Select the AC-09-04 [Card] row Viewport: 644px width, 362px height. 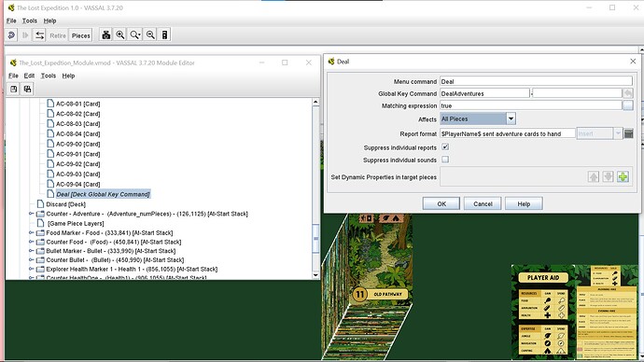point(77,184)
